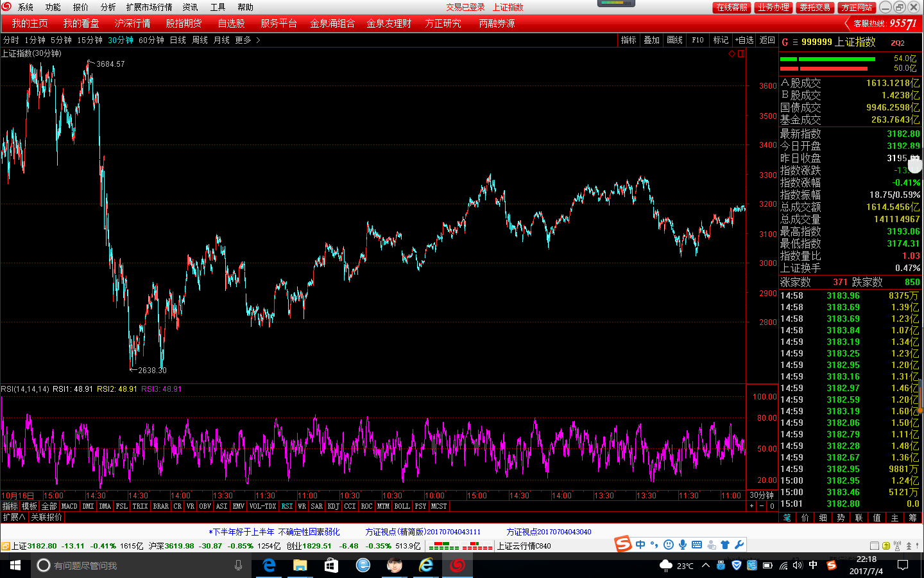This screenshot has width=924, height=578.
Task: Select the 5分钟 chart period
Action: [x=61, y=40]
